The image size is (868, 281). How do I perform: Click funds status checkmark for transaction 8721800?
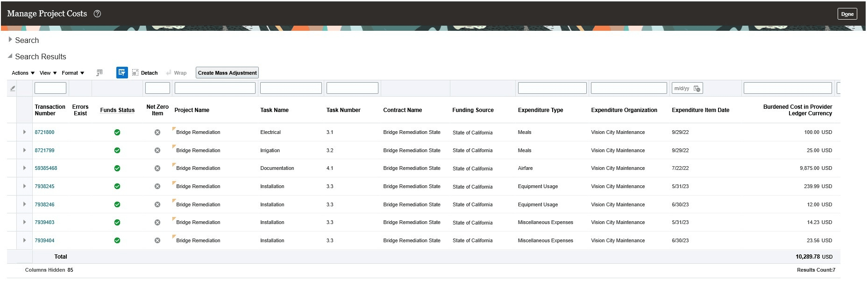coord(117,133)
